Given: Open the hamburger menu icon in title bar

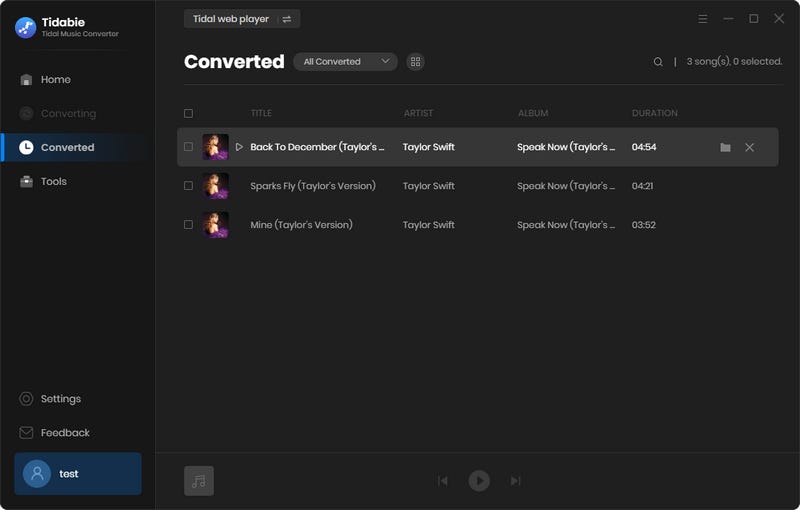Looking at the screenshot, I should tap(703, 19).
